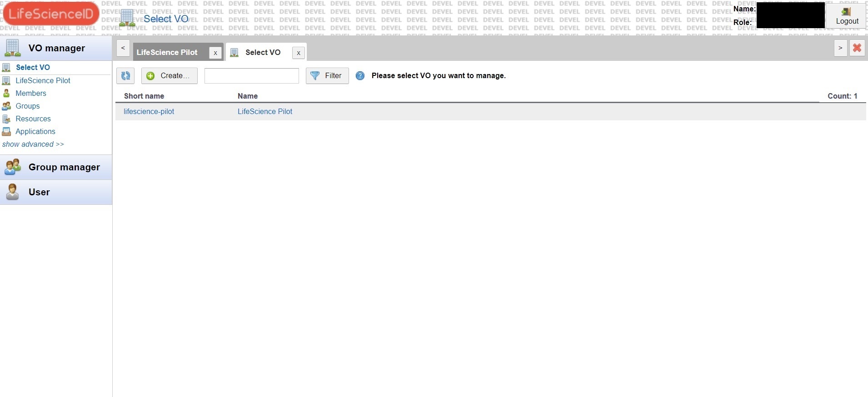Open LifeScience Pilot in the sidebar
Screen dimensions: 868x397
[43, 80]
